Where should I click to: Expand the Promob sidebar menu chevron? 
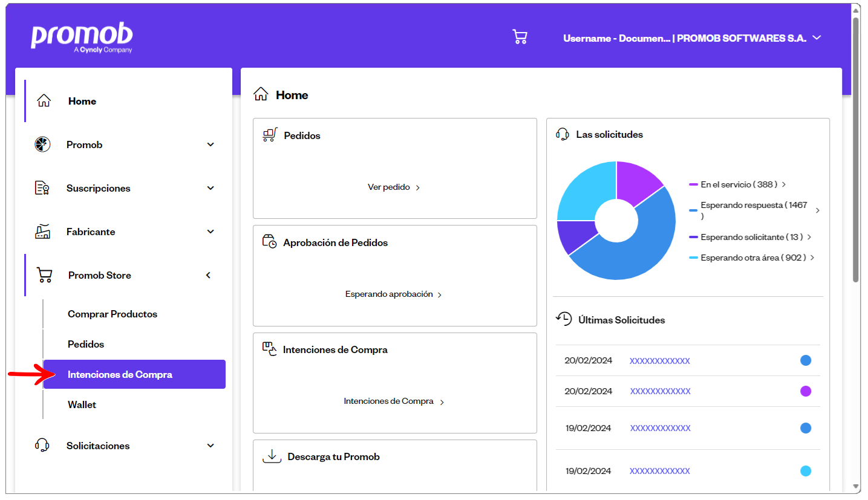210,144
